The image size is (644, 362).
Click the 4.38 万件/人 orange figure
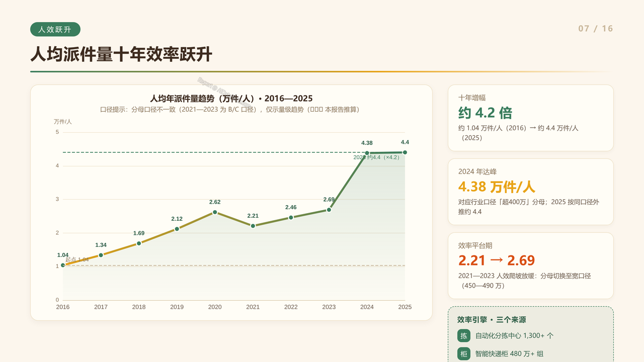coord(497,187)
